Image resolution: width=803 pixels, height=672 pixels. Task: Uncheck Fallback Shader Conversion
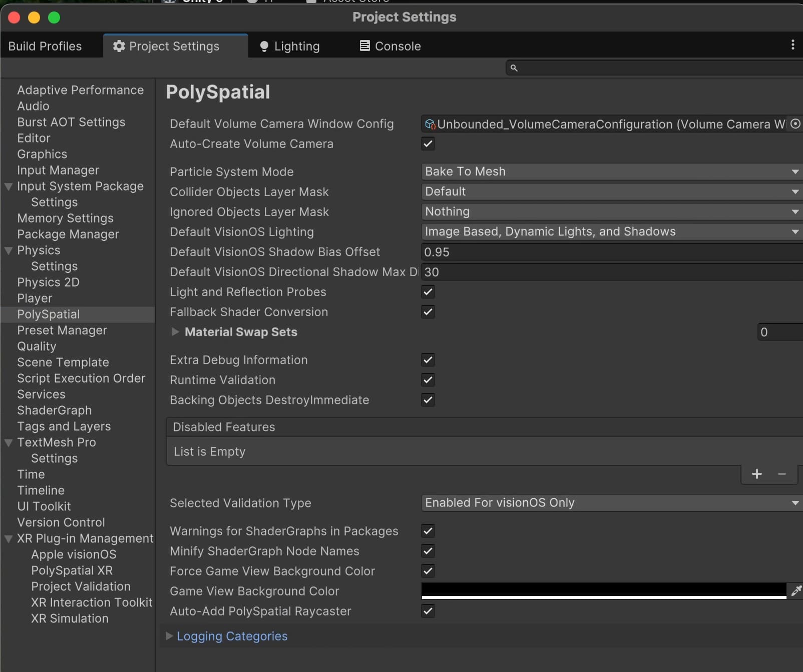pos(428,312)
